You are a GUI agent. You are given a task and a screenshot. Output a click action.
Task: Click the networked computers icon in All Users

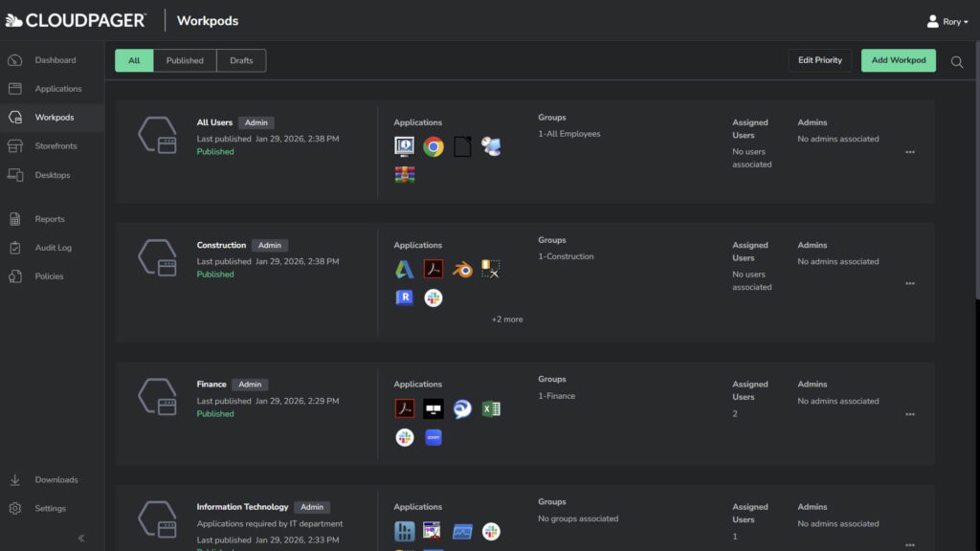491,146
